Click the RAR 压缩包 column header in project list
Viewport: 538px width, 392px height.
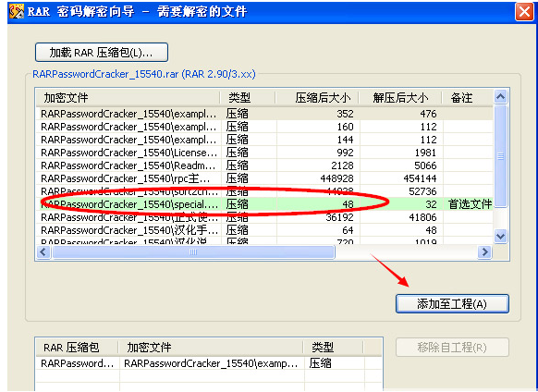point(78,348)
